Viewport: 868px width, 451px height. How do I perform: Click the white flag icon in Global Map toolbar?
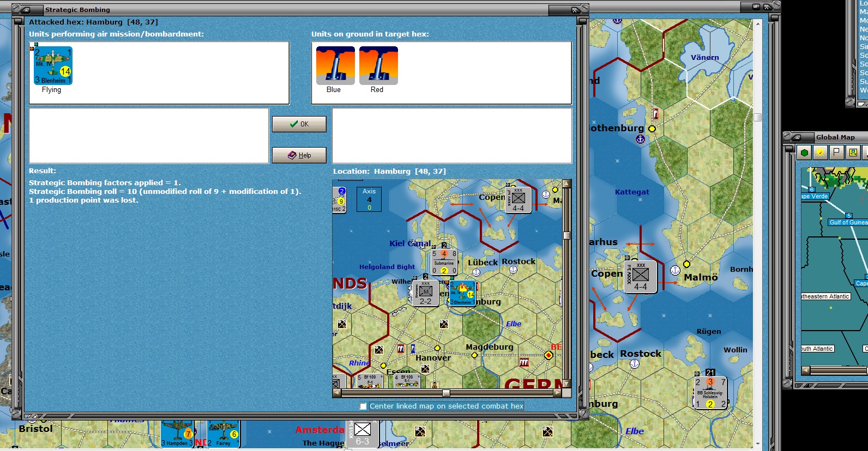[x=836, y=153]
